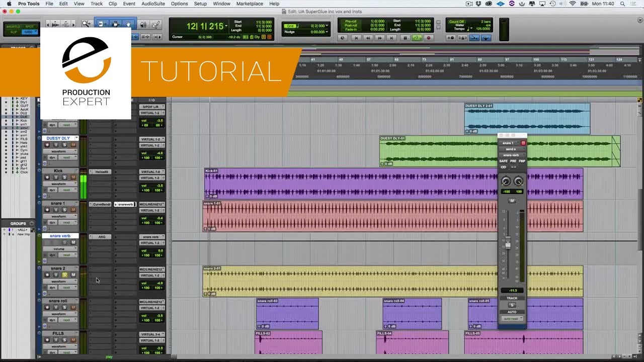Image resolution: width=644 pixels, height=362 pixels.
Task: Click the snare roll-02 clip
Action: (x=287, y=314)
